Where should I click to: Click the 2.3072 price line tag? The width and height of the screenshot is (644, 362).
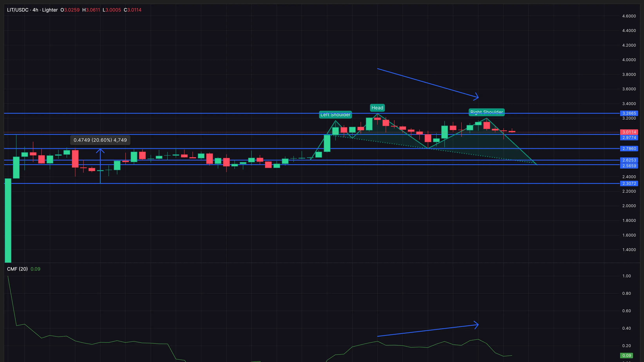[x=629, y=183]
